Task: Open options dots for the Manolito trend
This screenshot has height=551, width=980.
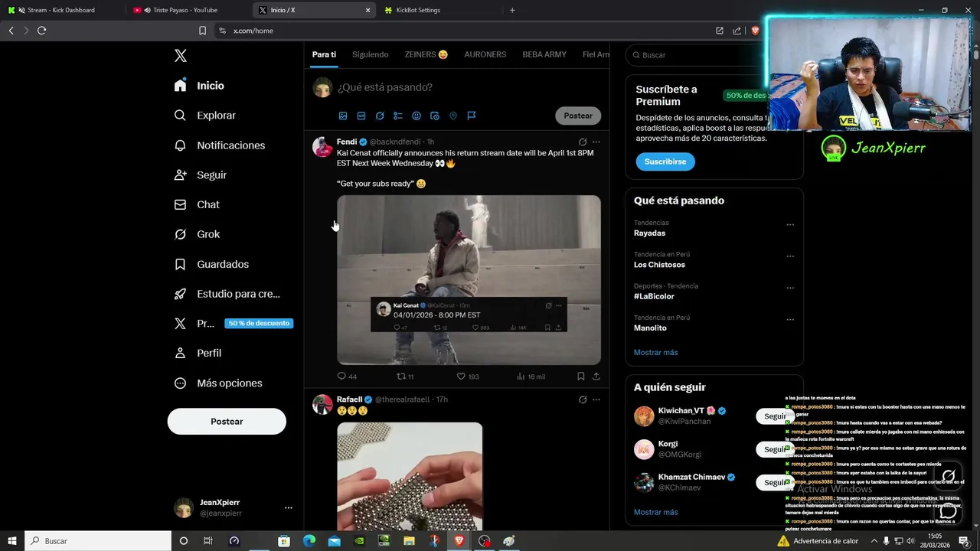Action: [790, 320]
